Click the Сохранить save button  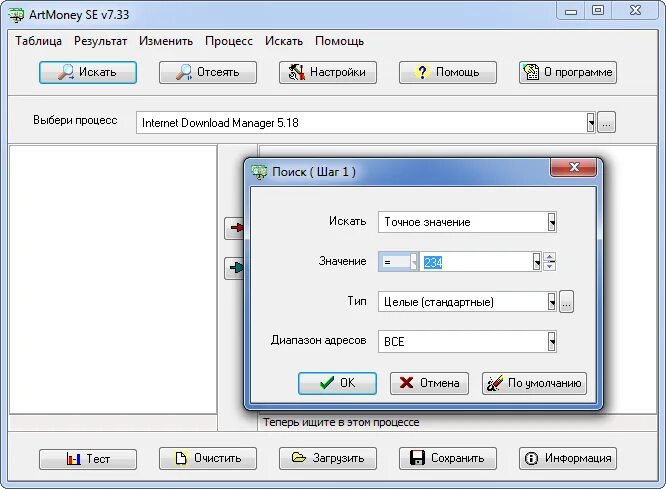(x=448, y=458)
